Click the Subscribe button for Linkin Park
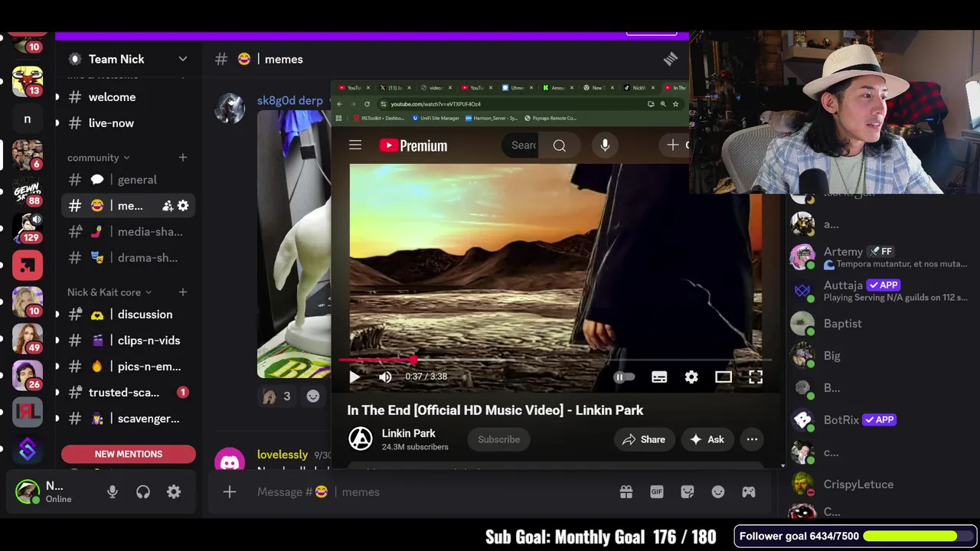The image size is (980, 551). [498, 439]
